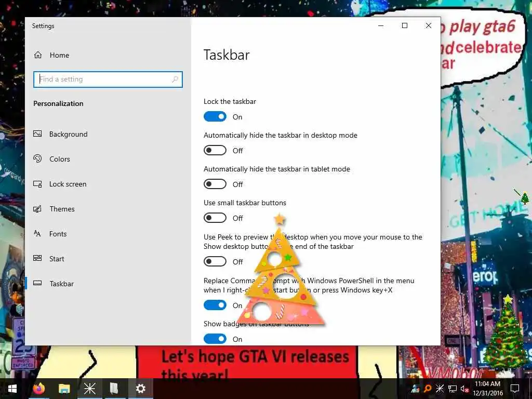Toggle Use Peek to preview the desktop
Screen dimensions: 532x399
click(215, 262)
